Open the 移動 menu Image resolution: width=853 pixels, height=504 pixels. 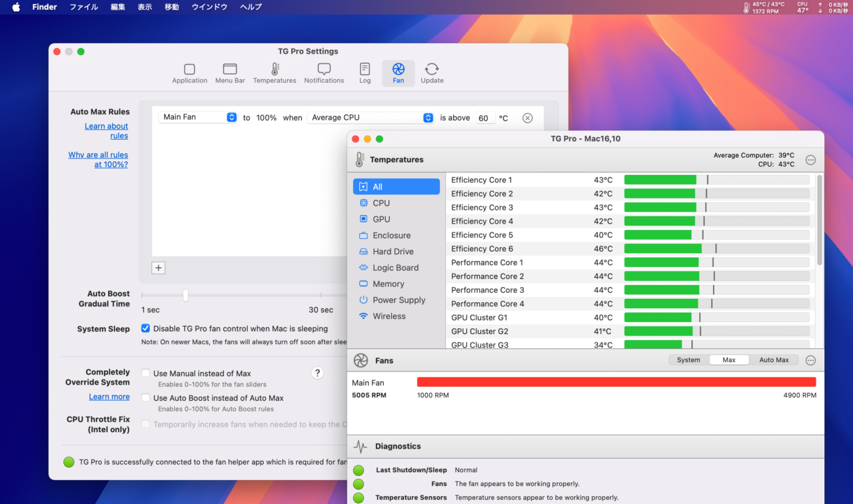click(172, 7)
